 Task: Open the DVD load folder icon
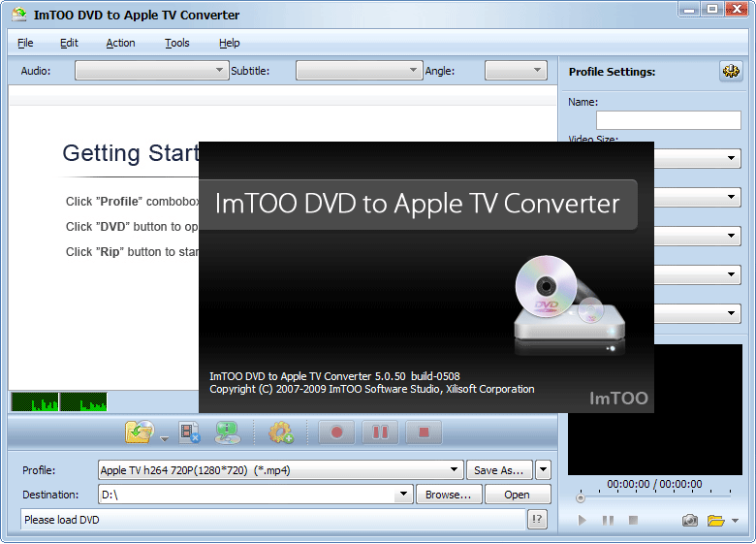(x=140, y=432)
